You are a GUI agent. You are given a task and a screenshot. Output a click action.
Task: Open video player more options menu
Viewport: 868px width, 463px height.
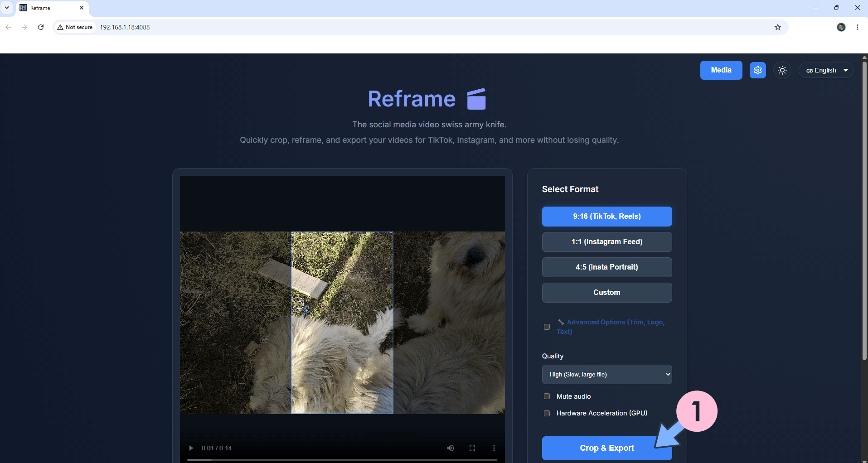tap(494, 448)
